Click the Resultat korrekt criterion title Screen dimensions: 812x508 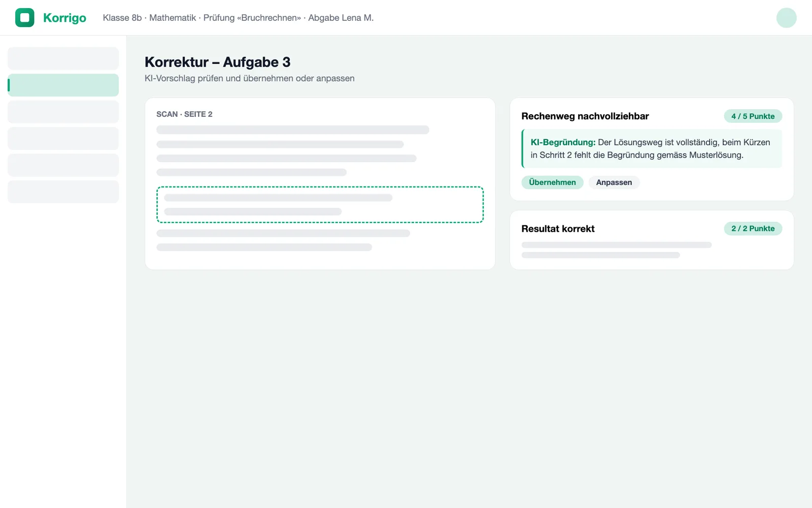click(558, 229)
